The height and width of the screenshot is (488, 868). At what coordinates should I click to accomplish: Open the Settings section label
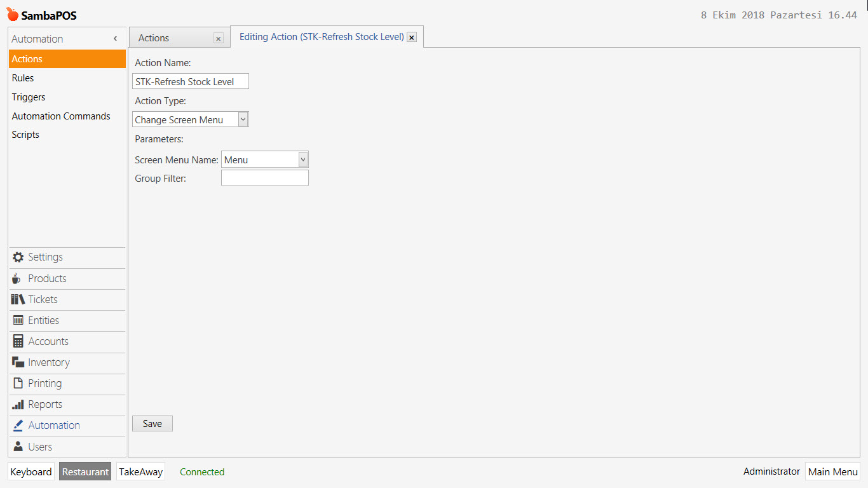(x=46, y=257)
